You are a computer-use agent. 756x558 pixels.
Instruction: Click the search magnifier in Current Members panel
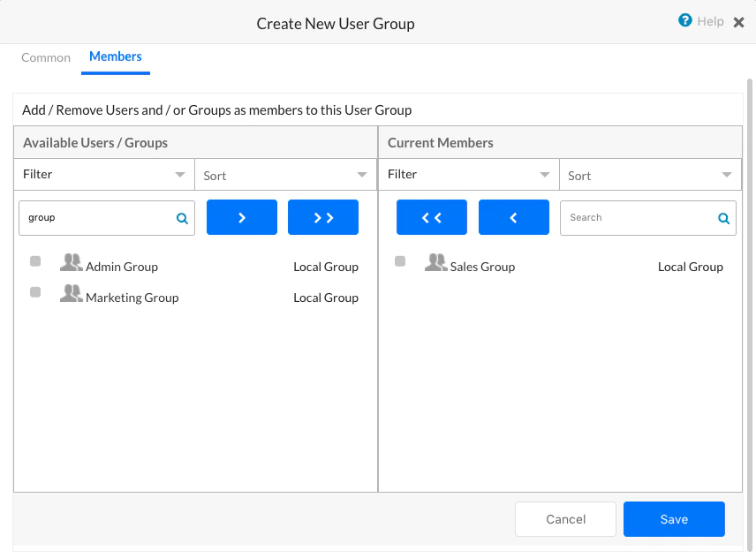pyautogui.click(x=723, y=217)
